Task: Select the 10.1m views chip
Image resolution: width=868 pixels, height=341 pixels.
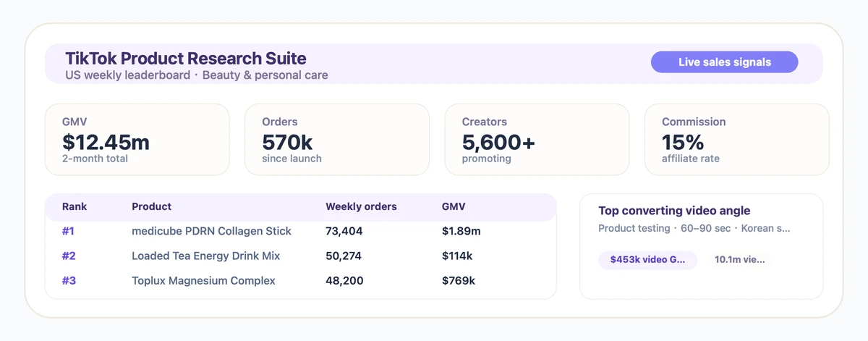Action: [739, 260]
